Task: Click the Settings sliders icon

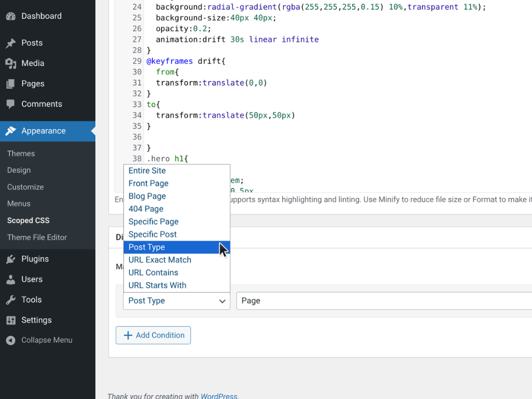Action: [11, 320]
